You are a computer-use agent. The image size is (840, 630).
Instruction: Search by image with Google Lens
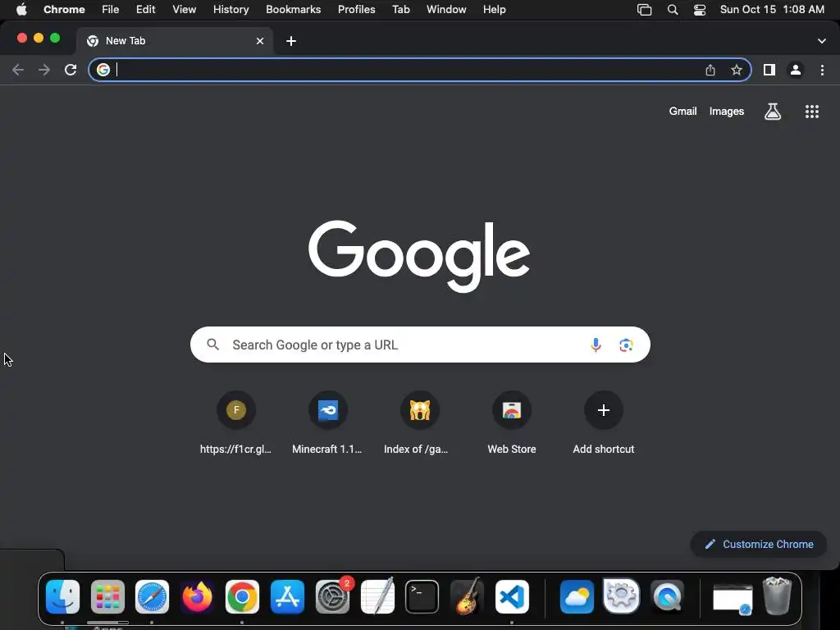pos(626,345)
